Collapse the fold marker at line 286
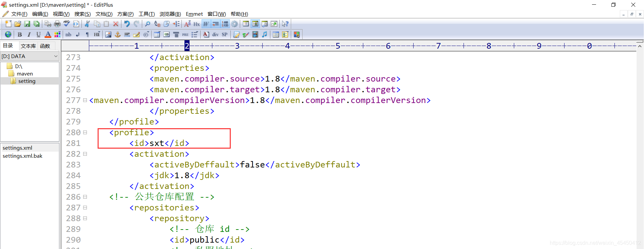The image size is (644, 249). tap(85, 197)
